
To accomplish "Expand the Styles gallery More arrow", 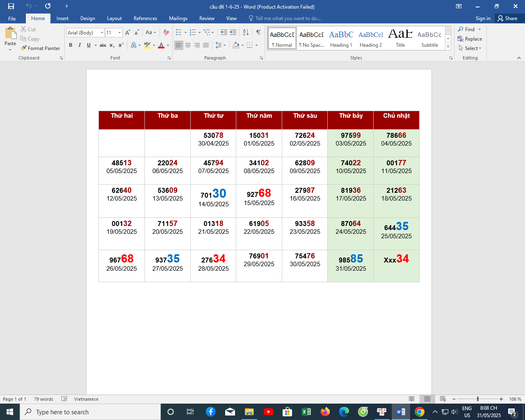I will 448,47.
